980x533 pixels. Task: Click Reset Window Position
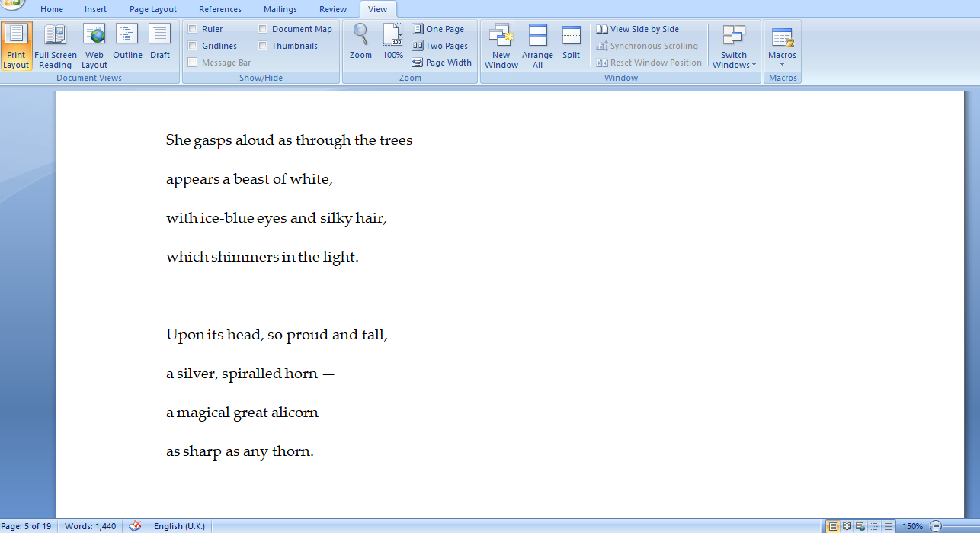coord(649,63)
